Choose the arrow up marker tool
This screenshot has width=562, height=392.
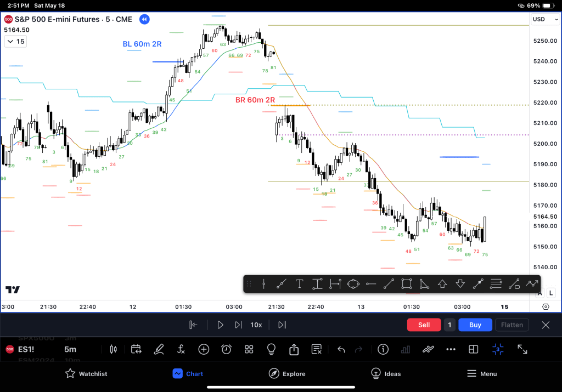pos(442,284)
